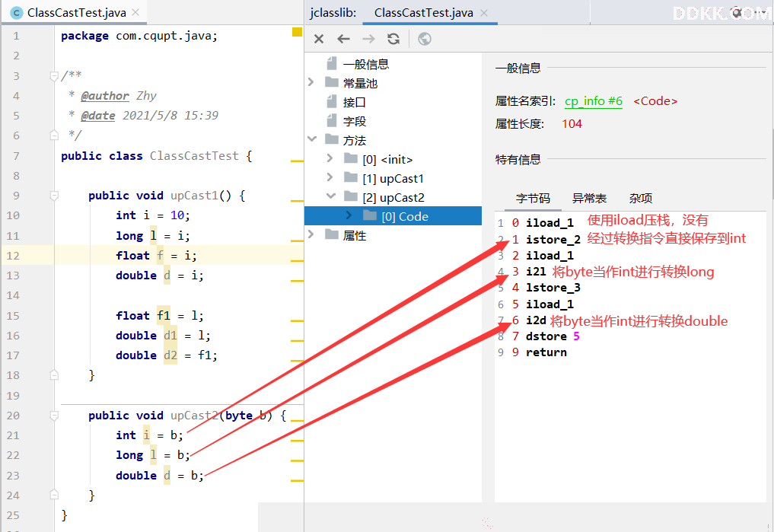Click the ClassCastTest class name
The image size is (774, 532).
[x=194, y=156]
